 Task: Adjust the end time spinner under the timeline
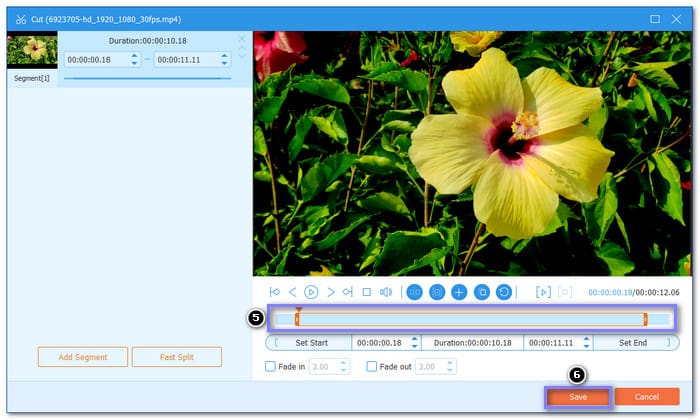point(586,342)
